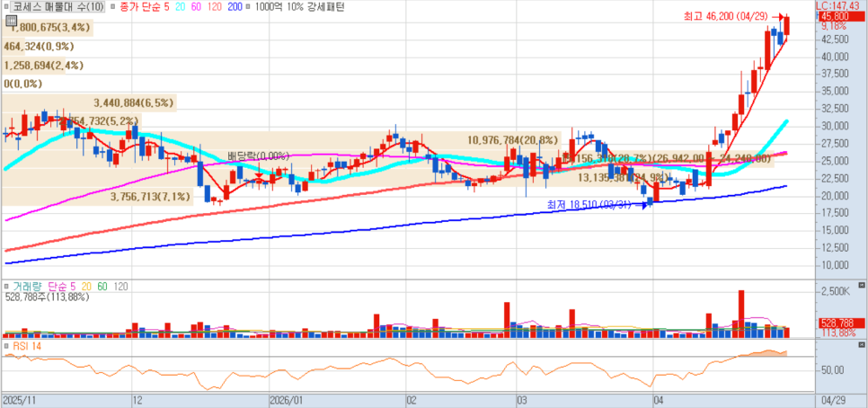The width and height of the screenshot is (868, 408).
Task: Click the yellow 20 label in the volume legend
Action: 87,287
